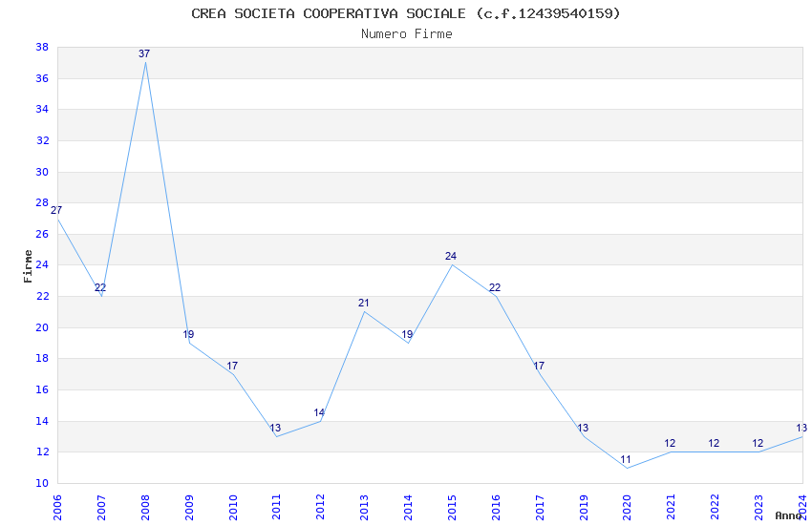Click x-axis year label 2017
Screen dimensions: 812x525
(540, 507)
